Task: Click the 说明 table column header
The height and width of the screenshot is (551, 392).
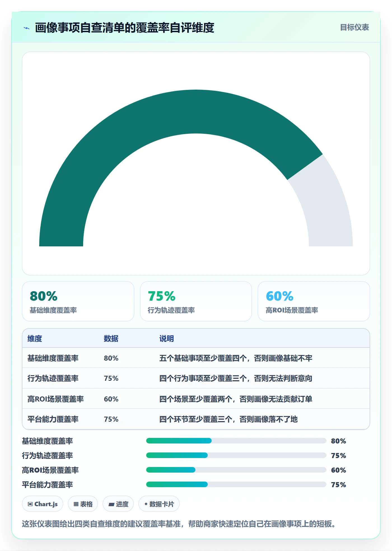Action: [167, 338]
